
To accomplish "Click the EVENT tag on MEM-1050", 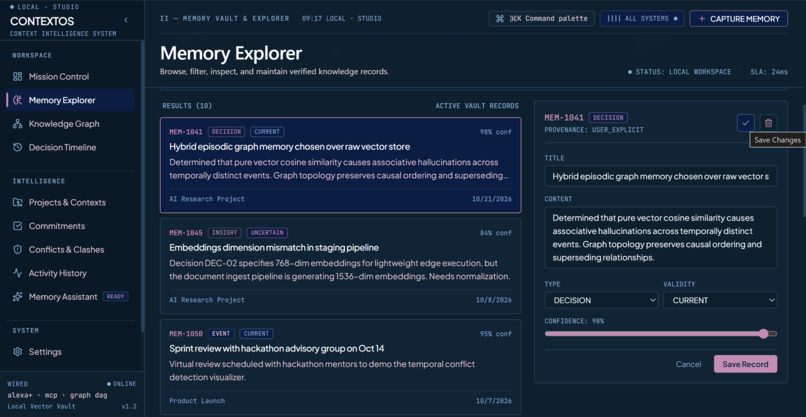I will pyautogui.click(x=221, y=334).
